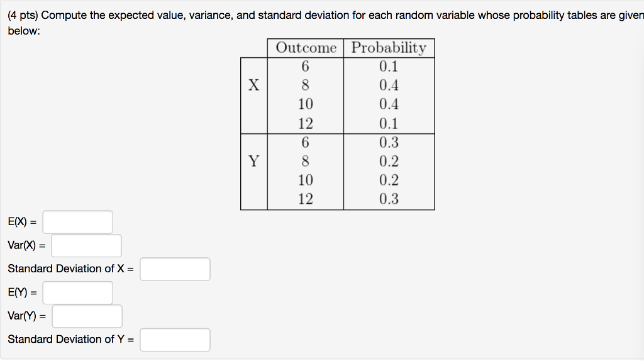Click the X row label in table
Image resolution: width=644 pixels, height=361 pixels.
254,85
